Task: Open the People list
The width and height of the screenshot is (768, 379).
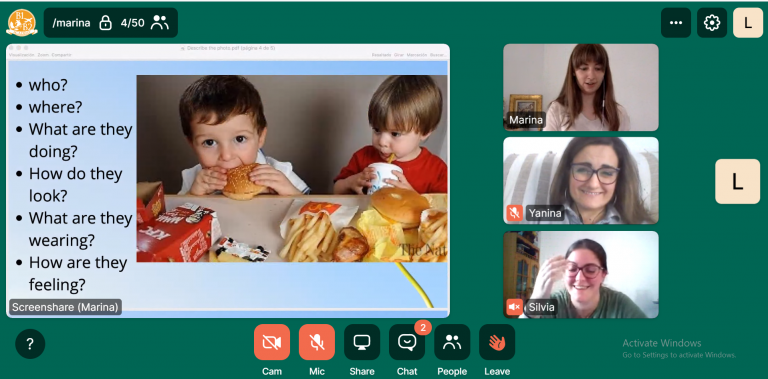Action: [452, 342]
